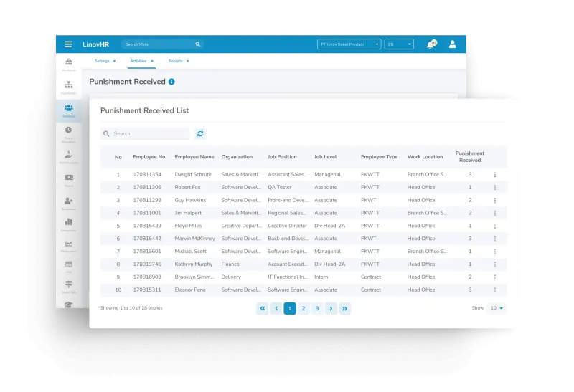
Task: Go to previous page of results
Action: coord(276,308)
